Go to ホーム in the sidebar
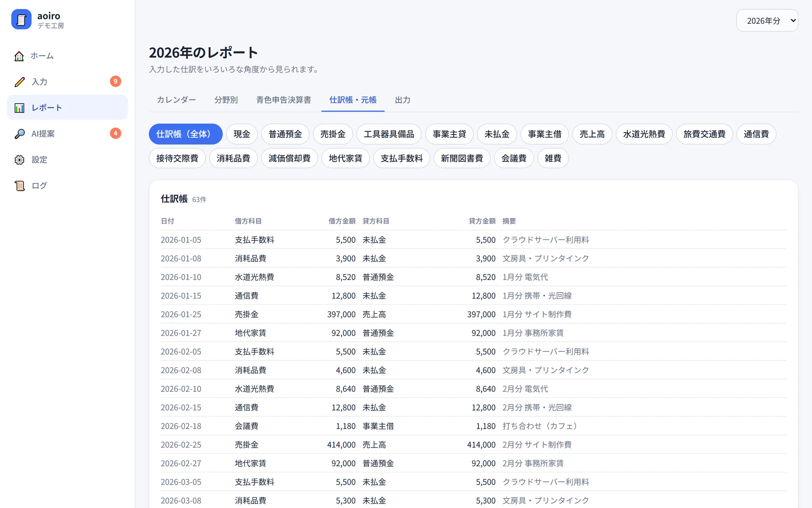This screenshot has width=812, height=508. [x=67, y=56]
